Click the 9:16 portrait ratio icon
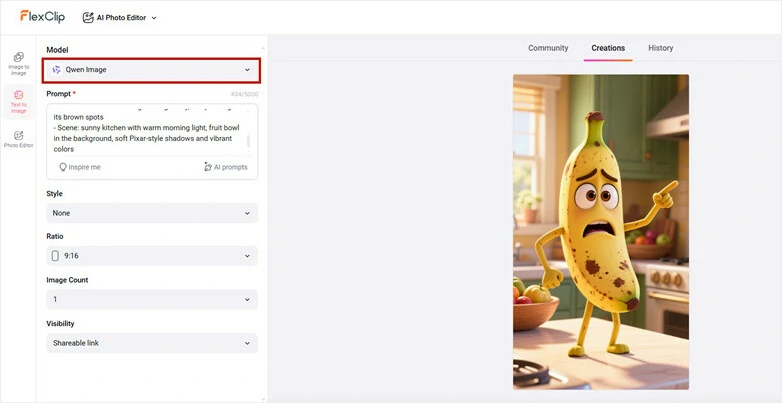This screenshot has height=403, width=782. [x=56, y=256]
